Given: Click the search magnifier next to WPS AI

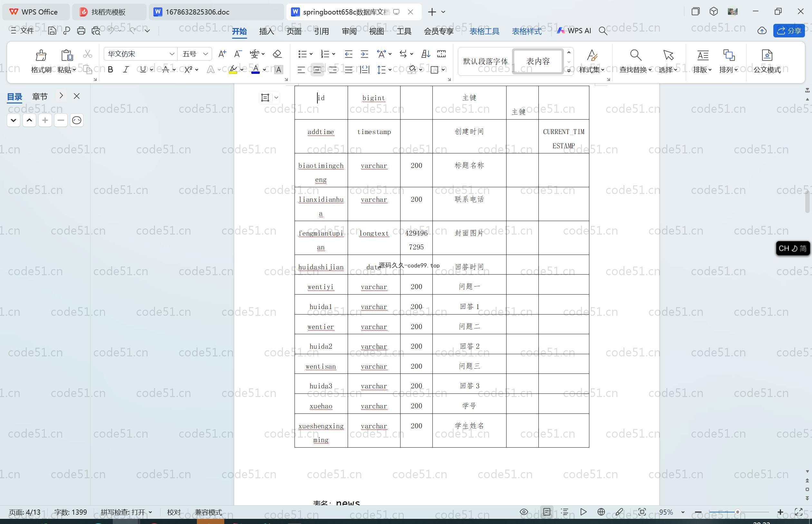Looking at the screenshot, I should pos(603,31).
